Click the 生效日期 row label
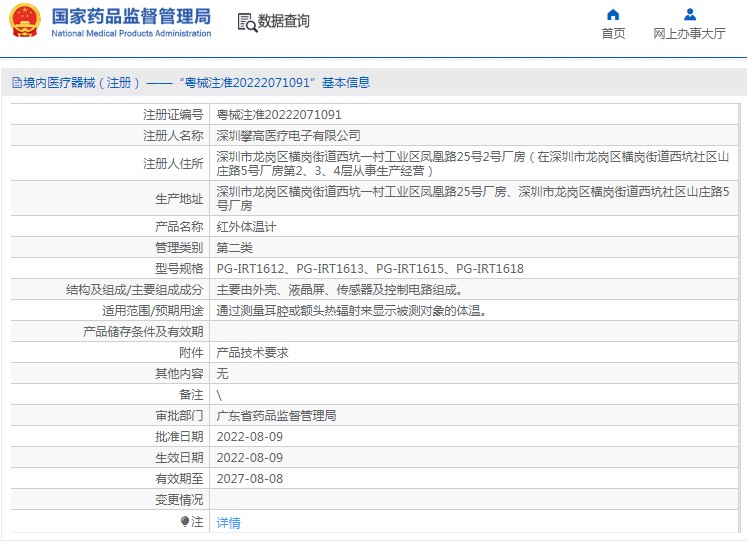 [x=179, y=457]
